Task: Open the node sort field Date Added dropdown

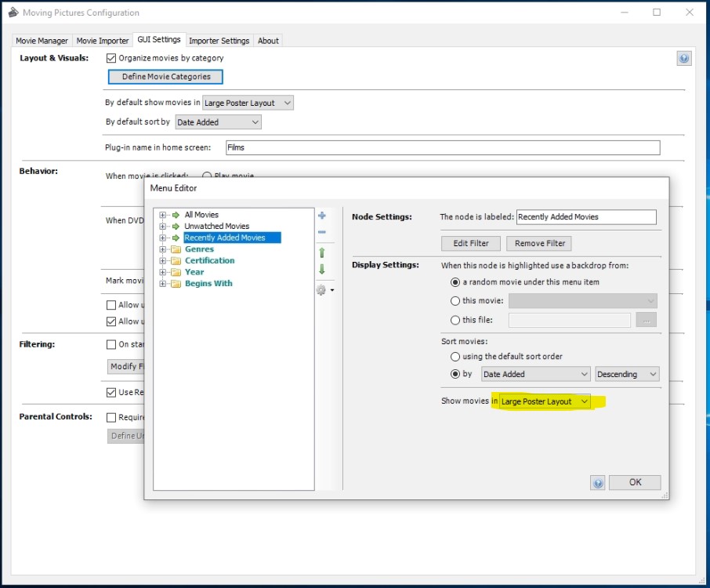Action: (x=536, y=374)
